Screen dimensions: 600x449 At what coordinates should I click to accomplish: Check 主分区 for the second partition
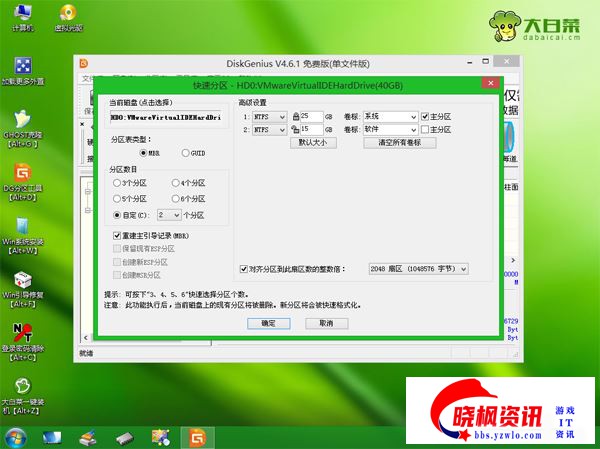424,129
